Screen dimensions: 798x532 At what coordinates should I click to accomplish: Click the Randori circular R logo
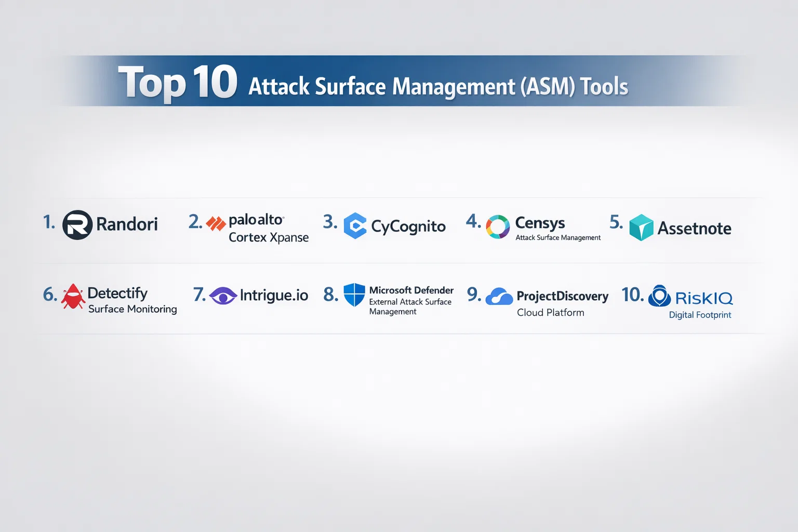coord(77,225)
